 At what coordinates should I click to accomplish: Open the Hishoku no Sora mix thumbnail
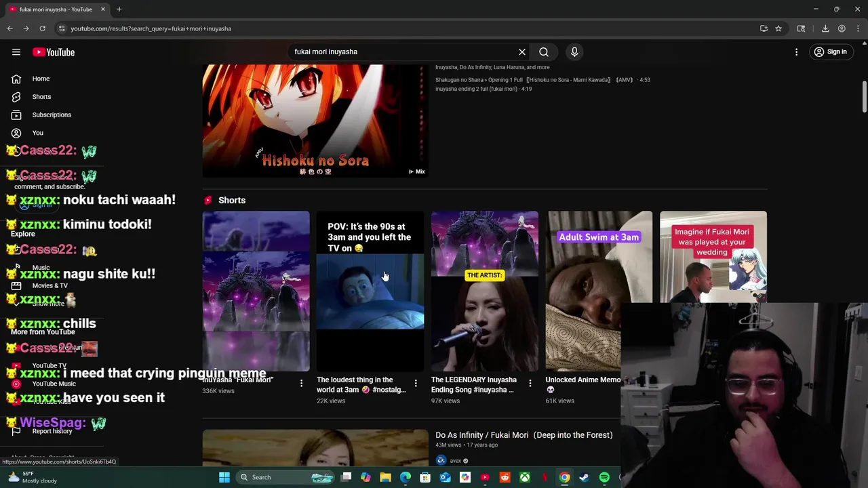click(x=315, y=121)
